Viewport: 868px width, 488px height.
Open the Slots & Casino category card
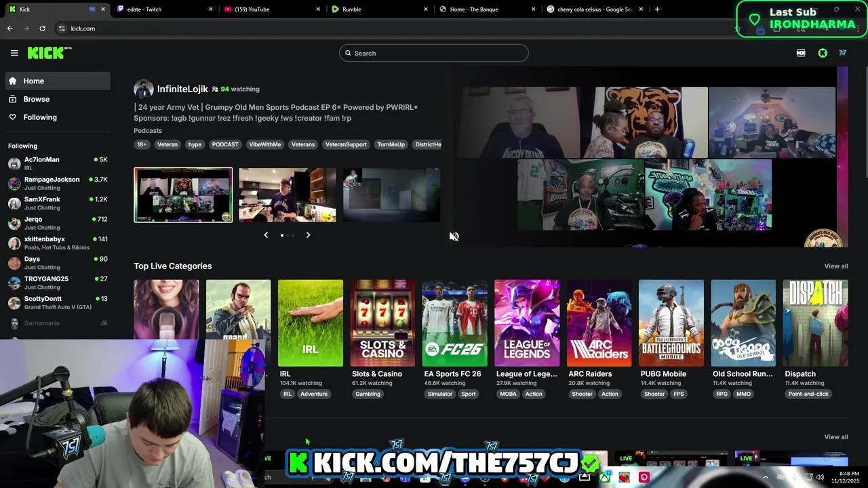382,323
